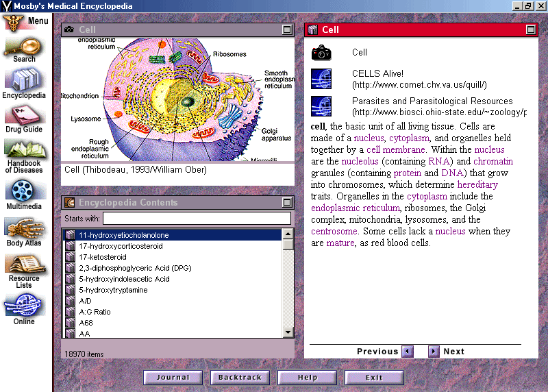Open the Handbook of Diseases icon
This screenshot has width=548, height=392.
(25, 149)
